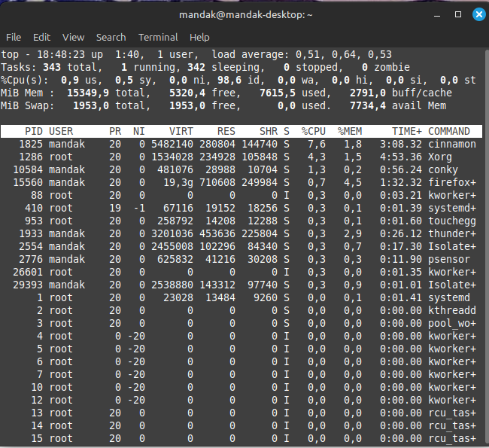
Task: Open the File menu
Action: click(14, 38)
